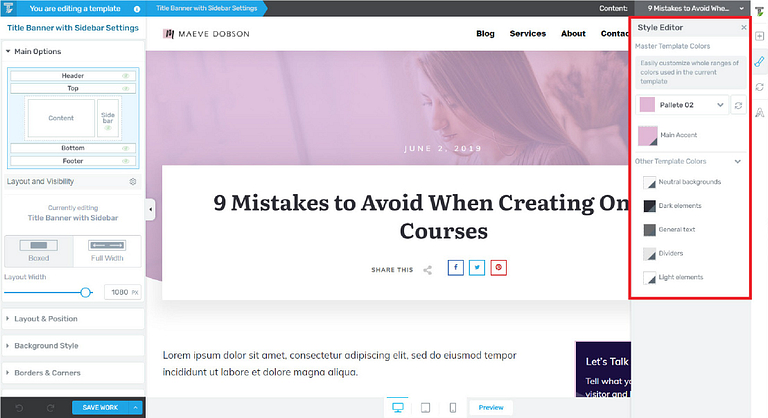Click the 'JUNE 2, 2019' date text
Screen dimensions: 768x418
443,148
